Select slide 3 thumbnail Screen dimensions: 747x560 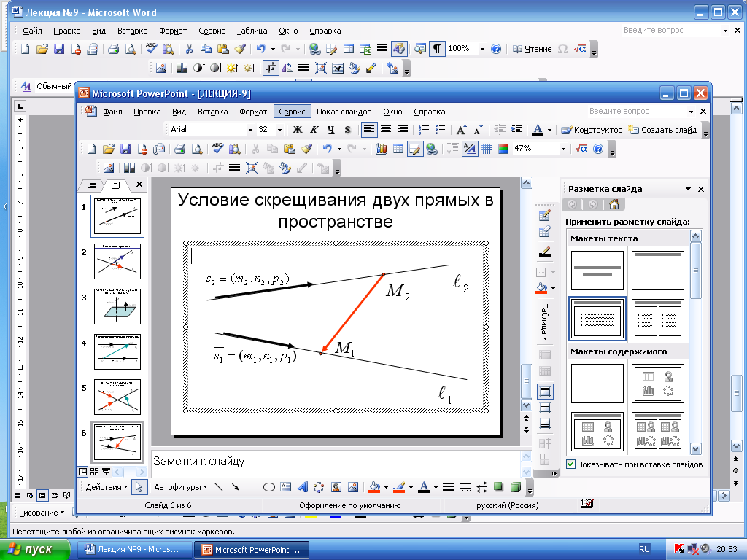tap(117, 306)
